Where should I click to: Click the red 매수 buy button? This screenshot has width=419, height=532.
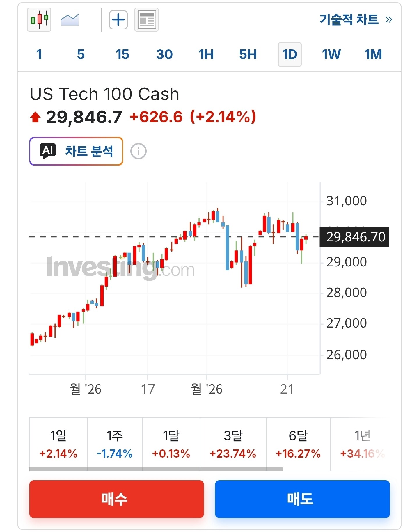[117, 499]
